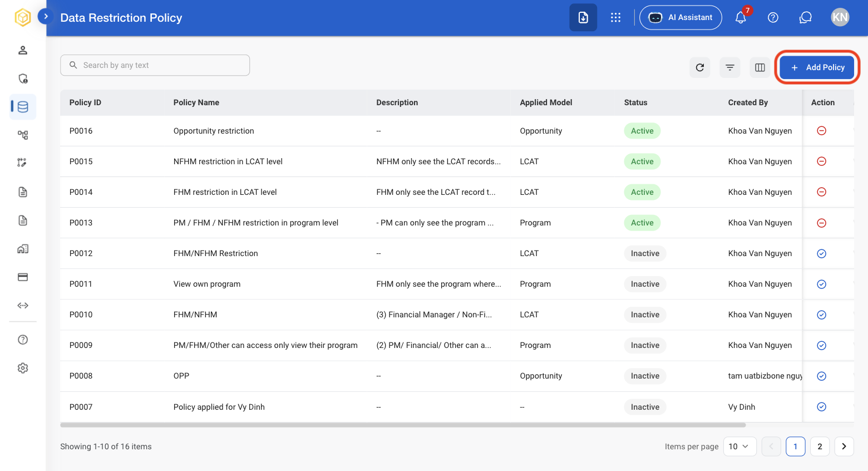This screenshot has height=471, width=868.
Task: Open Policy applied for Vy Dinh row
Action: pyautogui.click(x=219, y=407)
